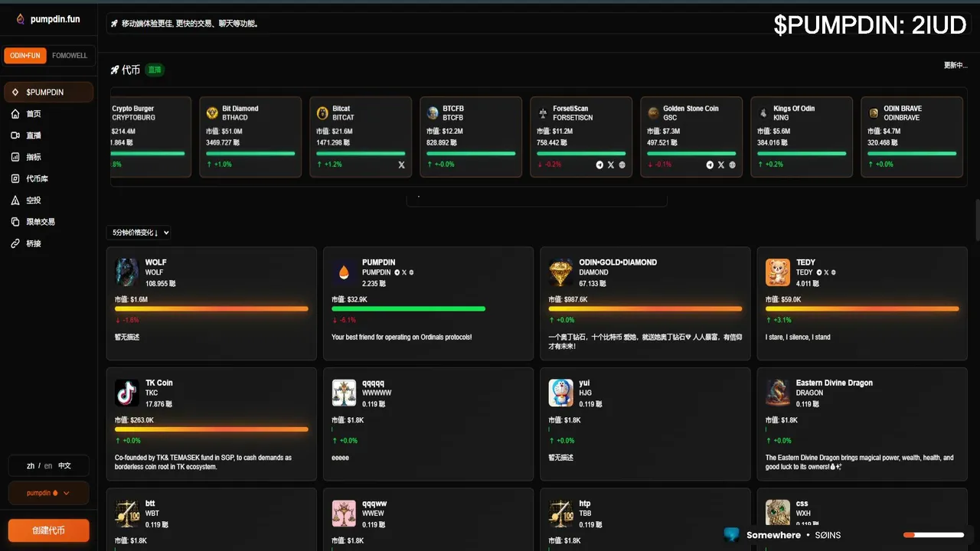Open Telegram link on ForsetiScan card
980x551 pixels.
click(x=599, y=165)
